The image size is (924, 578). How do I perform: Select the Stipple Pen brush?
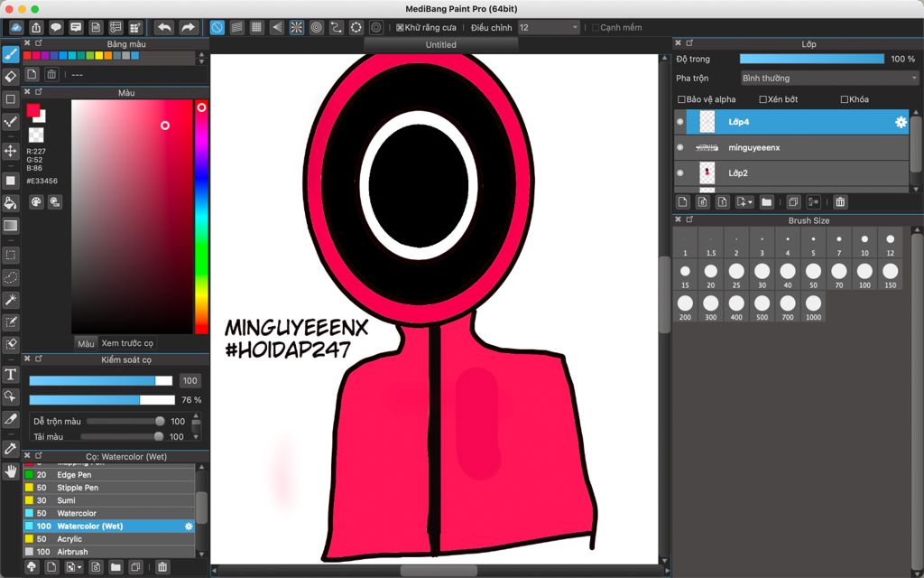click(109, 488)
